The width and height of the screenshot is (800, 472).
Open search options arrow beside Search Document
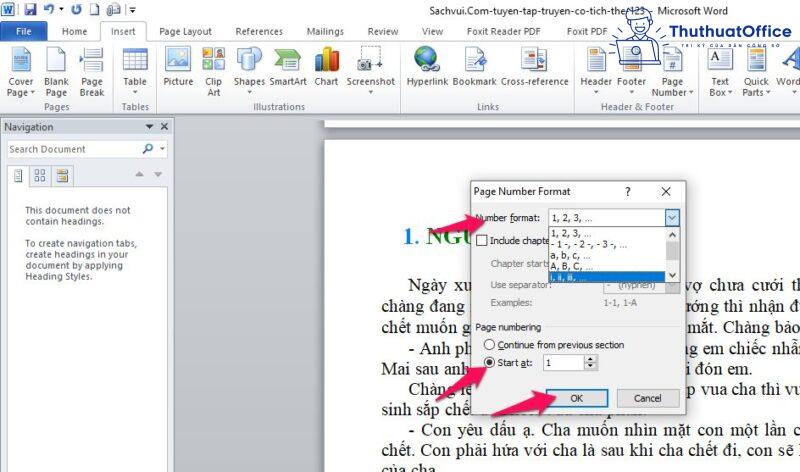[162, 149]
